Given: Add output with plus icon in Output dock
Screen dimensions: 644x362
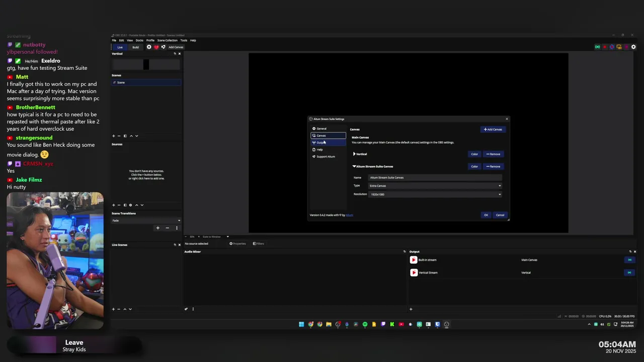Looking at the screenshot, I should [x=411, y=309].
